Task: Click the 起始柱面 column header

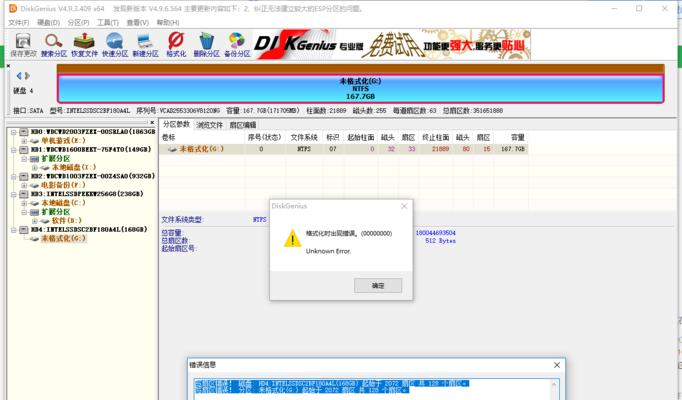Action: point(361,137)
